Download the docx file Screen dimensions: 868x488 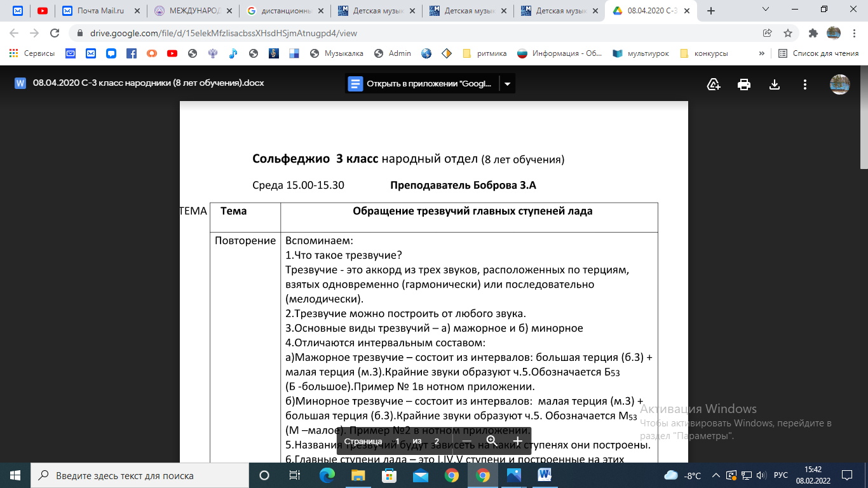coord(775,84)
